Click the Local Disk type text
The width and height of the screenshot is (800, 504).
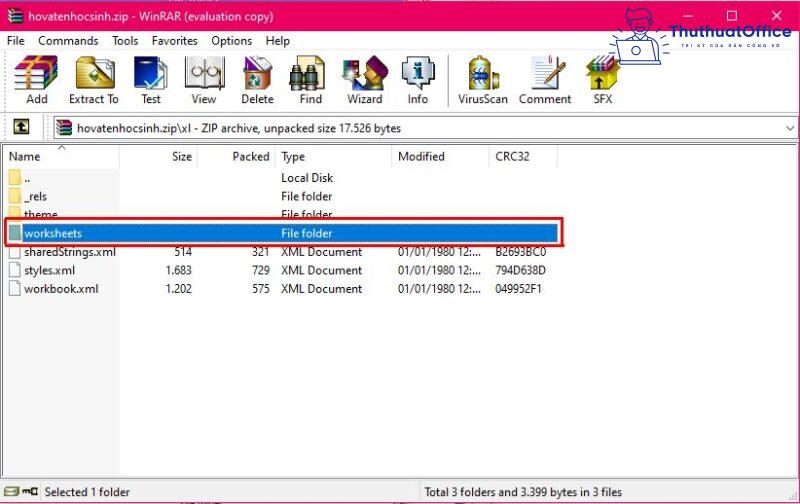click(307, 178)
